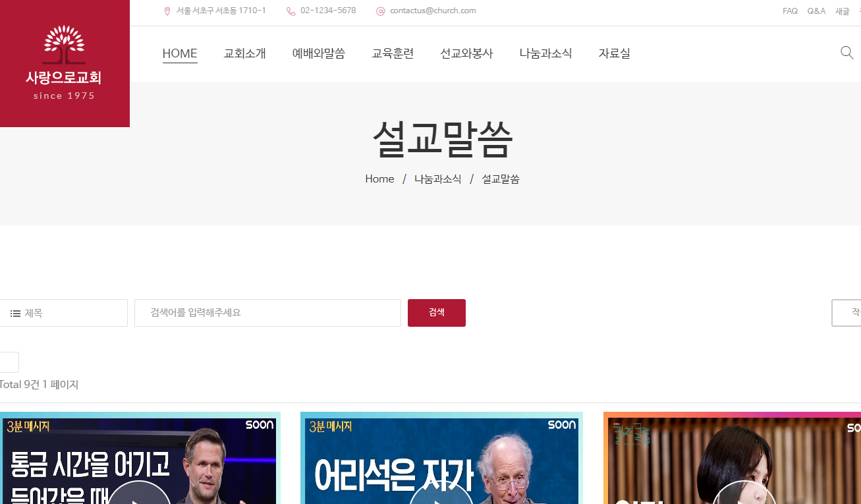The image size is (861, 504).
Task: Click the location pin icon beside the address
Action: [167, 11]
